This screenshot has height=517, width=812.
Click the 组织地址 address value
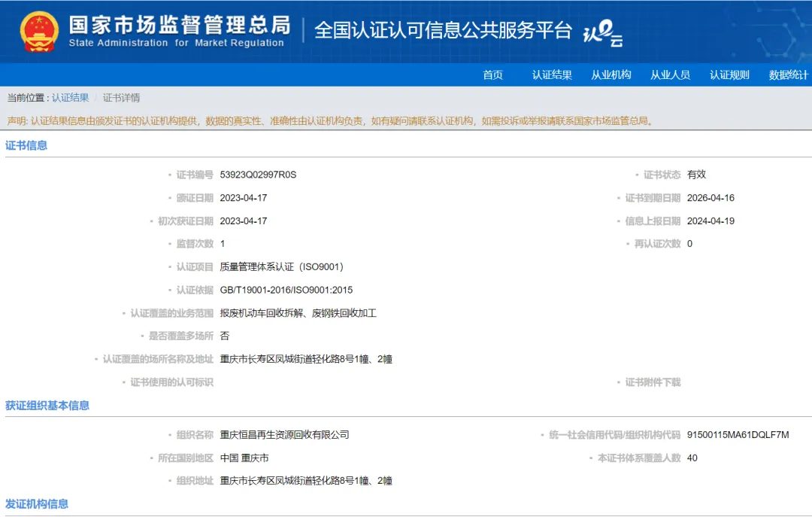pos(306,481)
